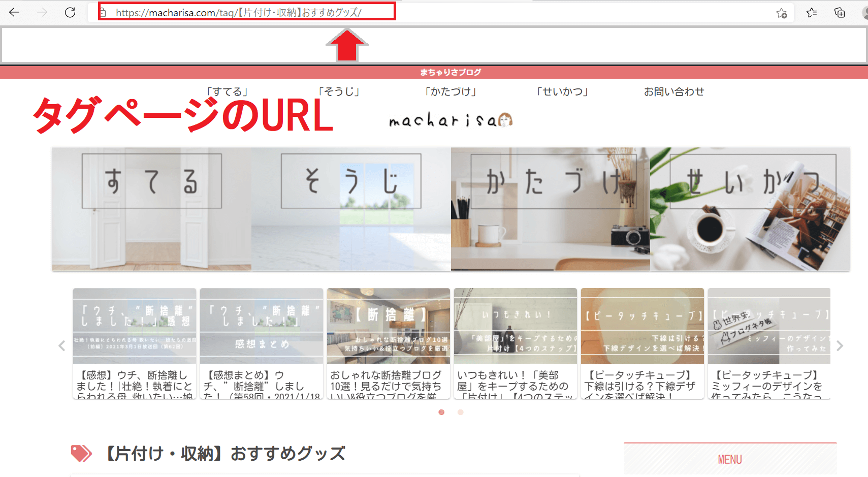Select the second carousel page dot

point(460,412)
